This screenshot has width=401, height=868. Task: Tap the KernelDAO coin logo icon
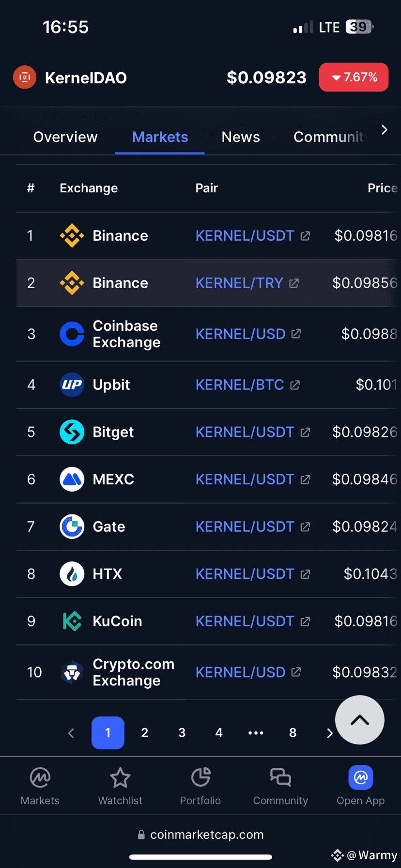coord(25,77)
